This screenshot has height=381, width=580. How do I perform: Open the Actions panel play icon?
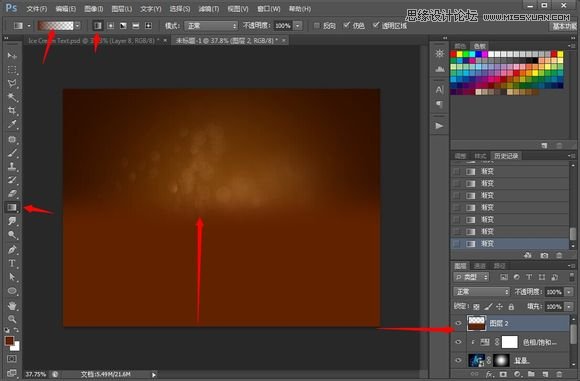click(x=439, y=126)
